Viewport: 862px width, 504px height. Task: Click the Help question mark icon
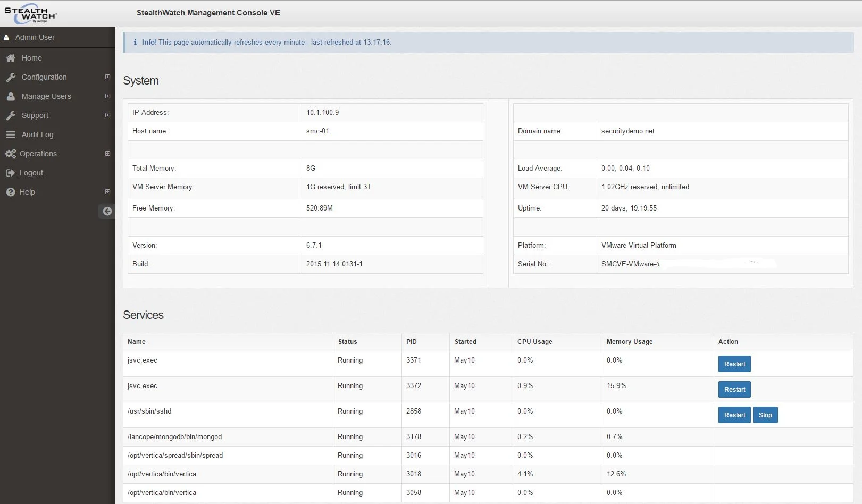point(11,192)
